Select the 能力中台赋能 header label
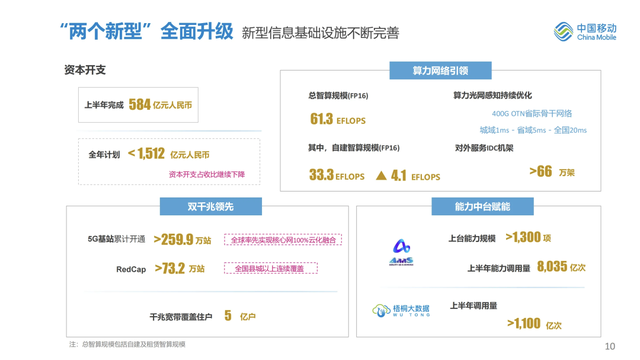Image resolution: width=640 pixels, height=360 pixels. click(x=482, y=207)
